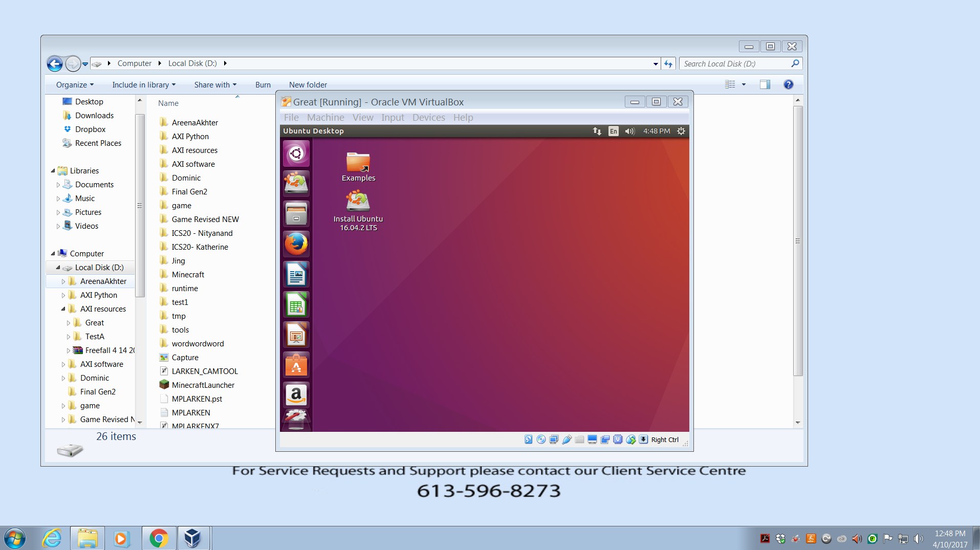
Task: Open the Include in library dropdown
Action: (x=144, y=85)
